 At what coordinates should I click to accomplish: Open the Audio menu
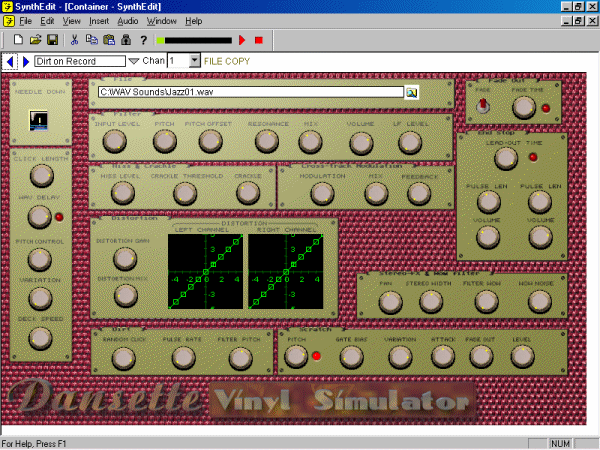pyautogui.click(x=127, y=20)
